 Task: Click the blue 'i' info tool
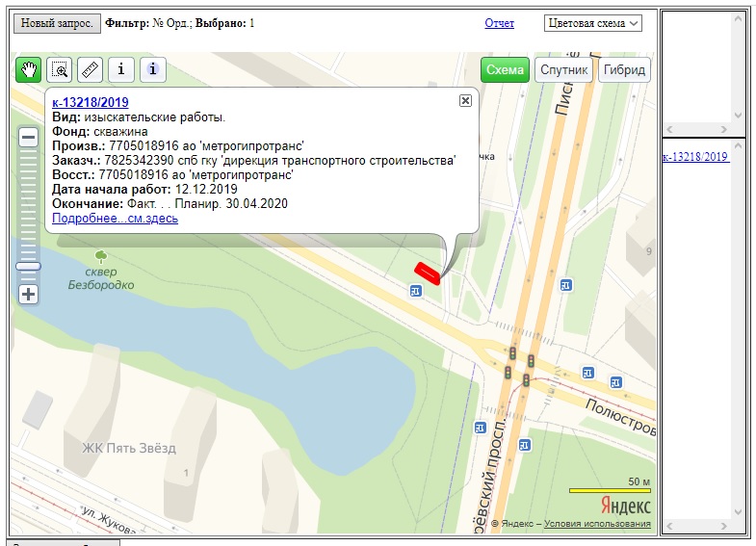click(x=153, y=69)
